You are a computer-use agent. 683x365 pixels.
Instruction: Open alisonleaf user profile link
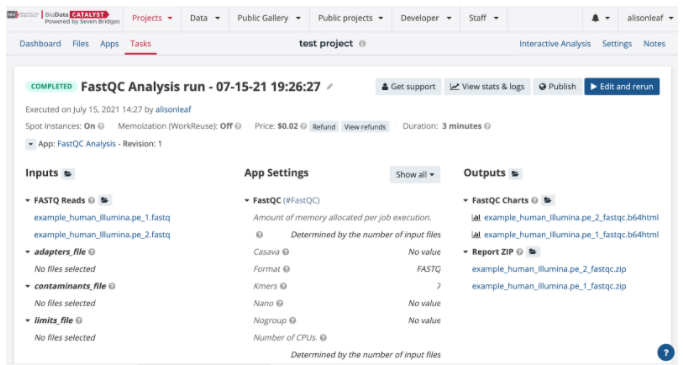173,109
